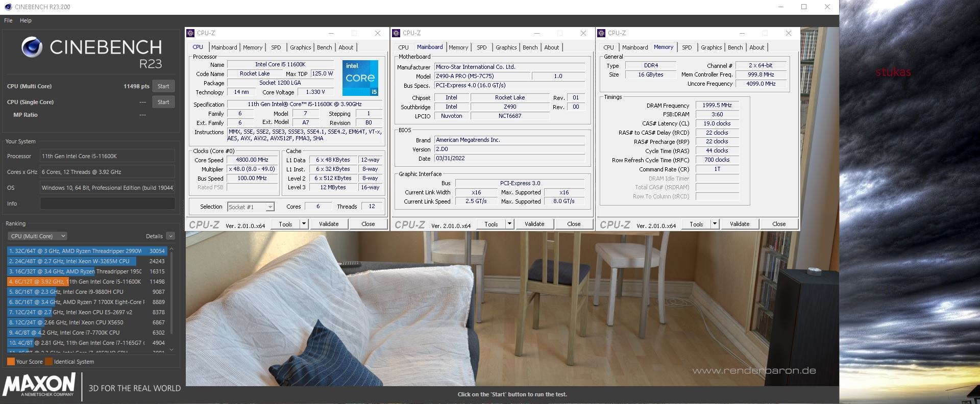Open Graphics tab in second CPU-Z window
Screen dimensions: 980x404
[x=506, y=47]
